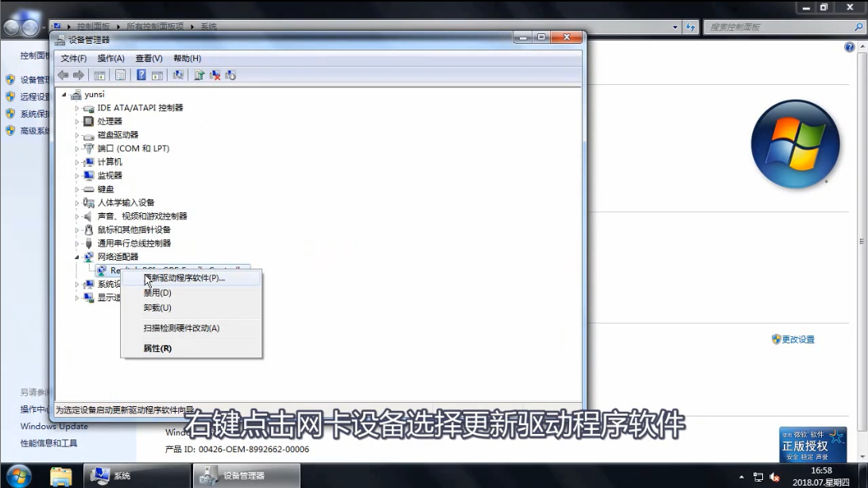Click the uninstall device toolbar icon with red X
868x488 pixels.
(x=215, y=76)
